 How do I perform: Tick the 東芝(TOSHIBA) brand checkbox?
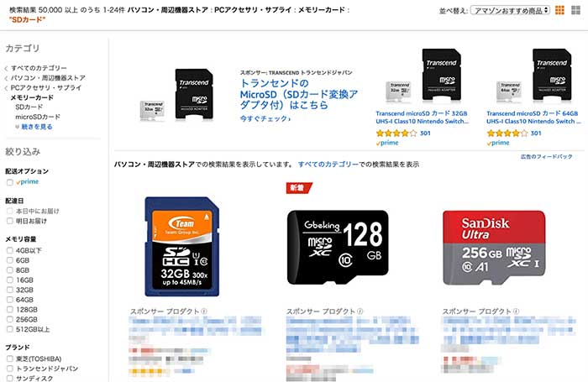point(10,358)
